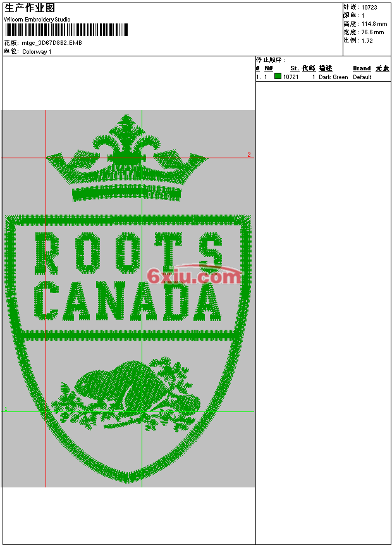Click the N# column header
The image size is (392, 545).
[268, 68]
